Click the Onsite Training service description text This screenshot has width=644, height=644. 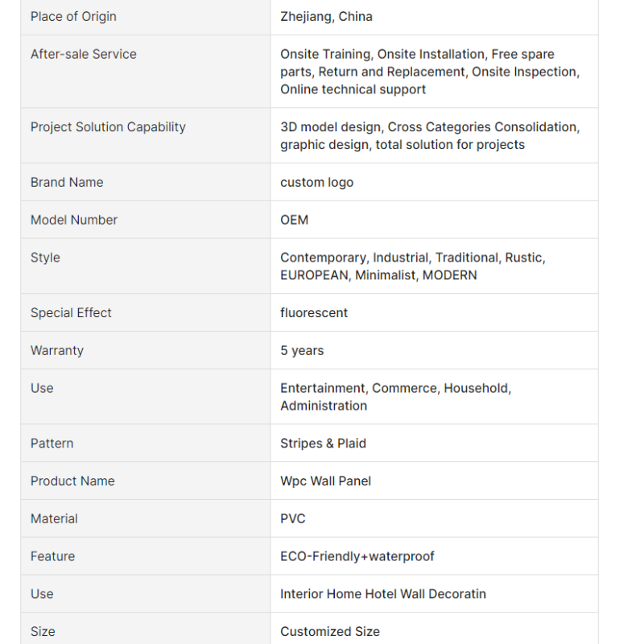click(x=429, y=72)
